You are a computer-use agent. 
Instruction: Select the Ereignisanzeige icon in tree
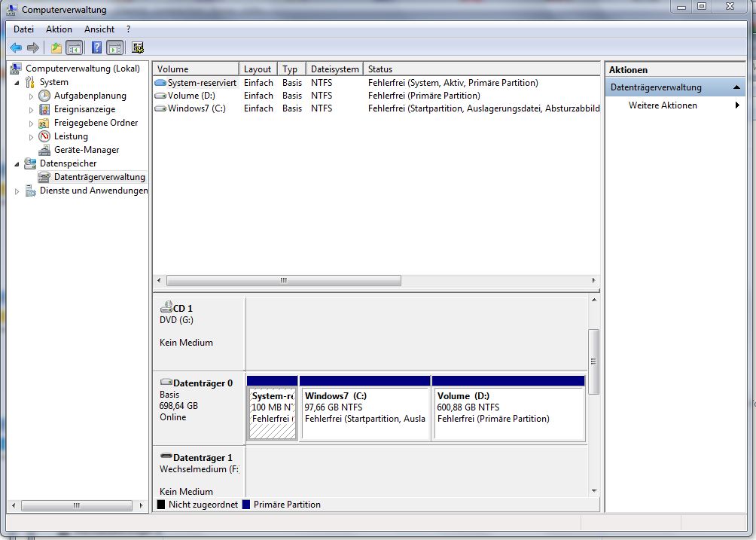point(44,109)
